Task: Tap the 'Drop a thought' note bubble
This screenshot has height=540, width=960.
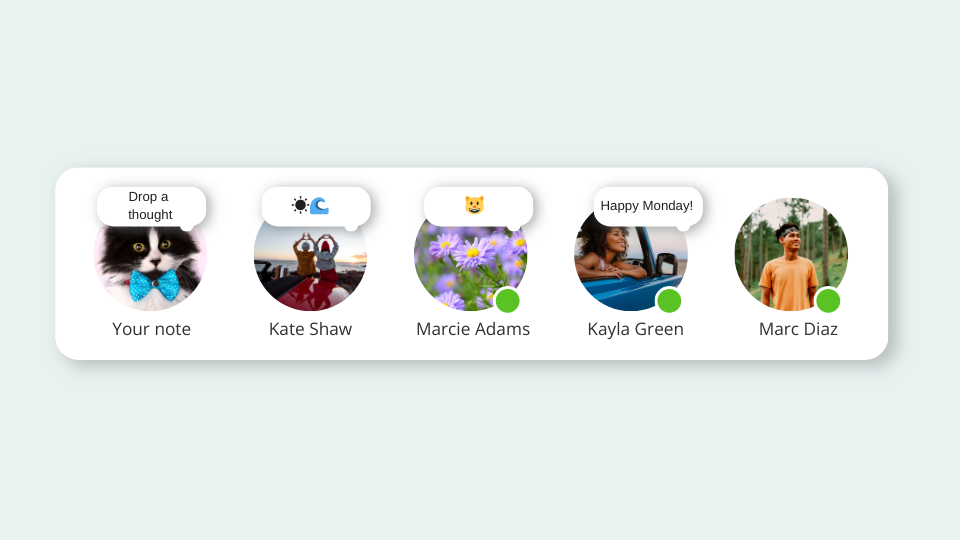Action: (151, 206)
